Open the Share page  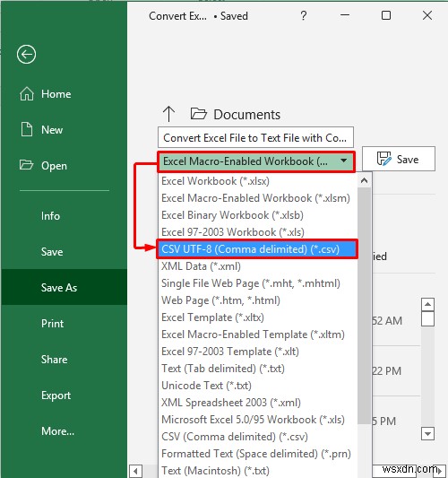pos(64,360)
